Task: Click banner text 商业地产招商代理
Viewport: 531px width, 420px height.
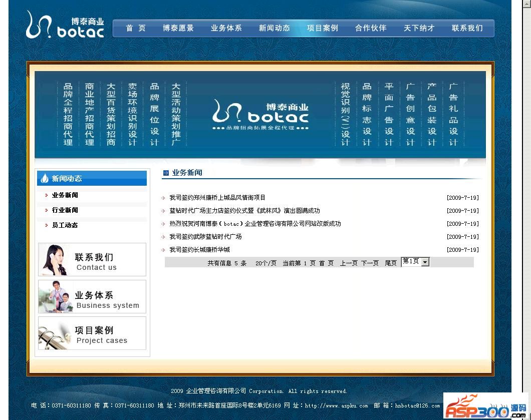Action: coord(89,114)
